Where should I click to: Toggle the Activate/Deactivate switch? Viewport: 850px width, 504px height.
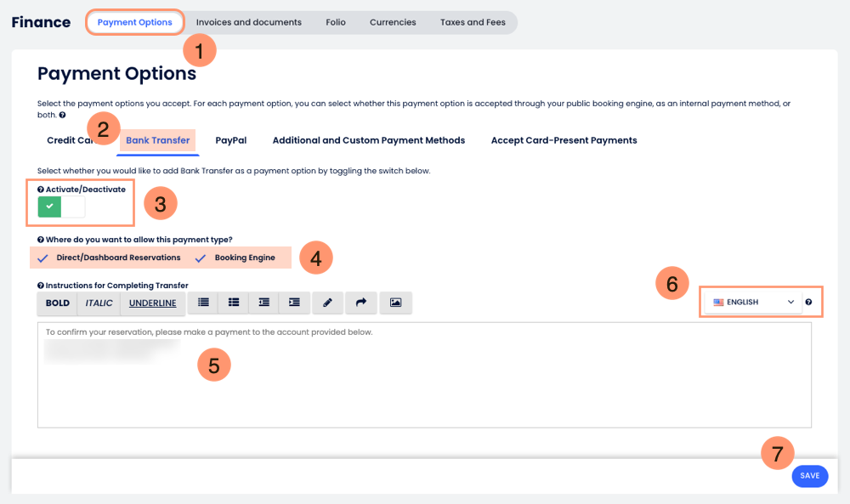pyautogui.click(x=61, y=207)
